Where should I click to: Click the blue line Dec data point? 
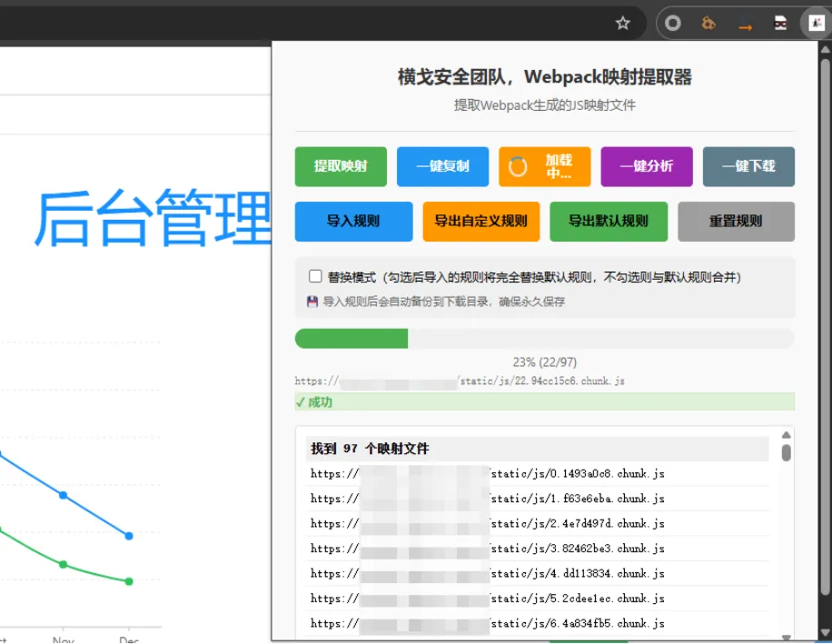tap(129, 536)
